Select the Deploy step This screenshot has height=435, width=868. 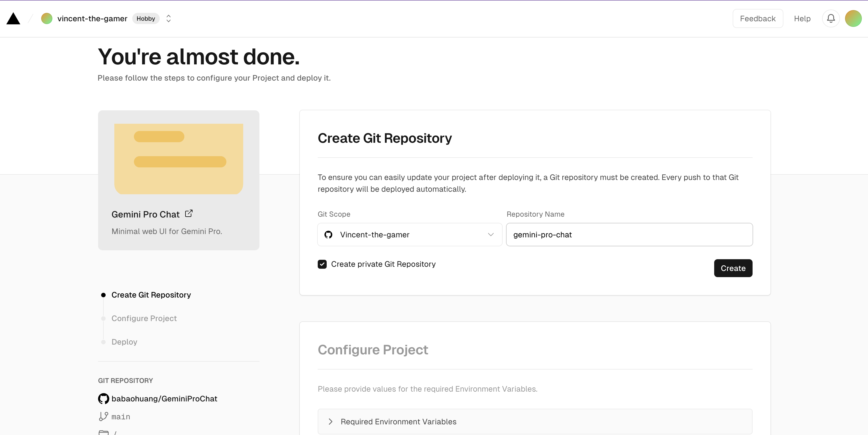(x=124, y=342)
